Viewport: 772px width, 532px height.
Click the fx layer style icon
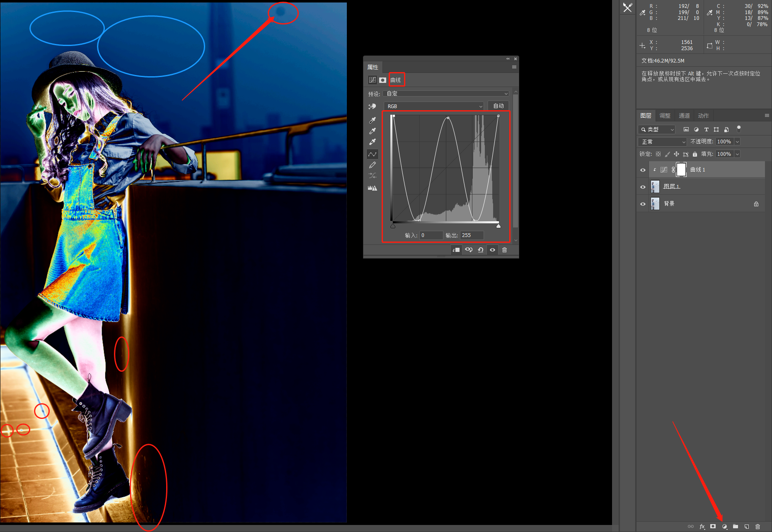[x=702, y=527]
